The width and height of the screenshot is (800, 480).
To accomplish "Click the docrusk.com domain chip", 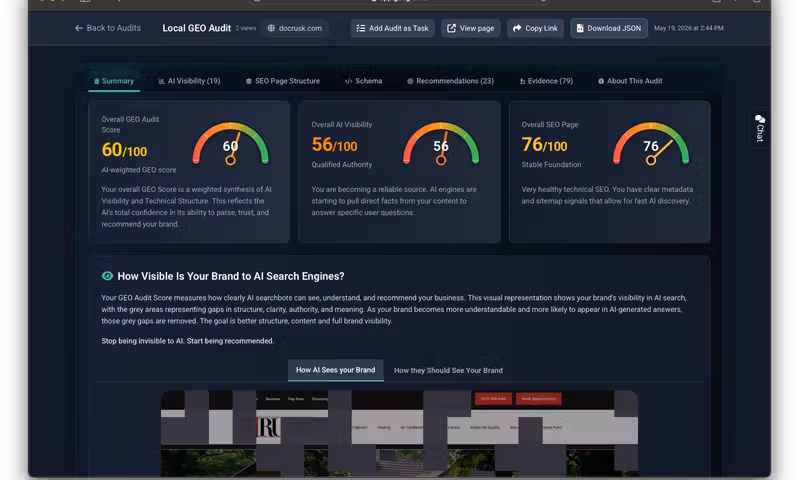I will coord(295,28).
